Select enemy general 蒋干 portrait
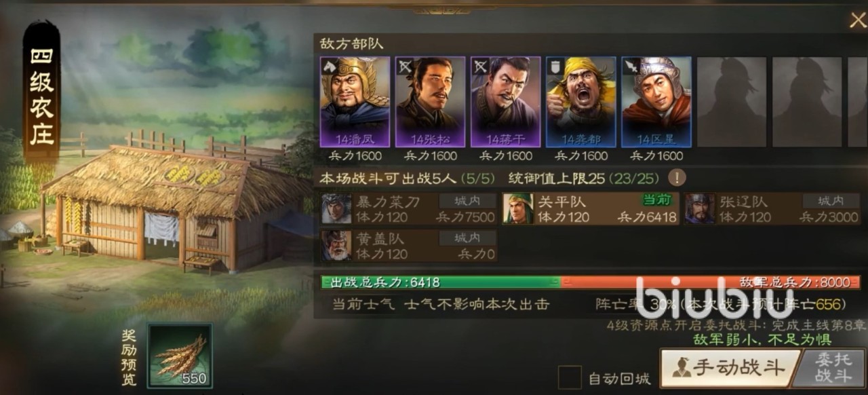The image size is (868, 395). pyautogui.click(x=506, y=102)
